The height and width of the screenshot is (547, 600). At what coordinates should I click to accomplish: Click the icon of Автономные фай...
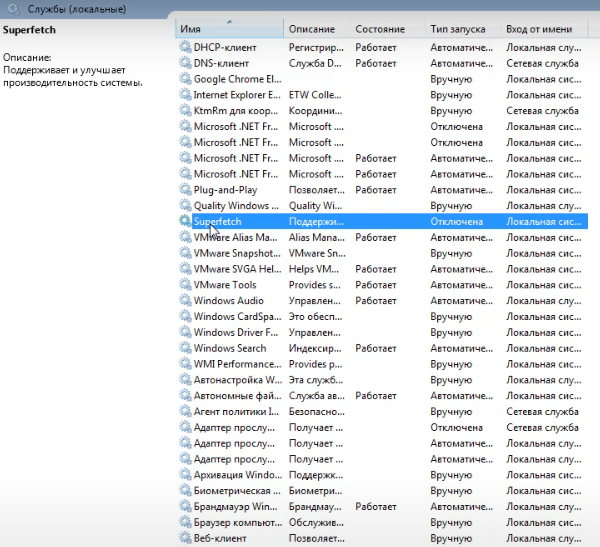(185, 395)
